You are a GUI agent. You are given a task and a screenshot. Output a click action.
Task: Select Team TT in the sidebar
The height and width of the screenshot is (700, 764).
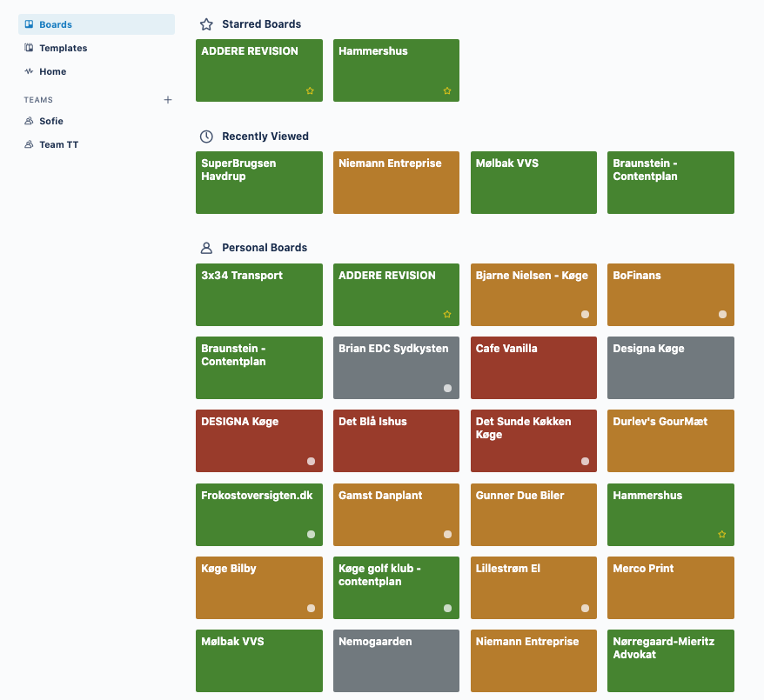97,144
